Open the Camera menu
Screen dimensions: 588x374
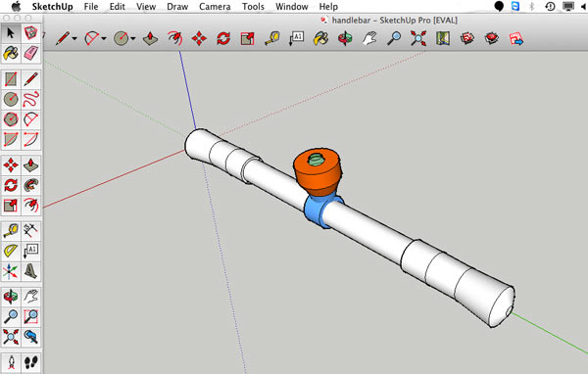point(215,7)
